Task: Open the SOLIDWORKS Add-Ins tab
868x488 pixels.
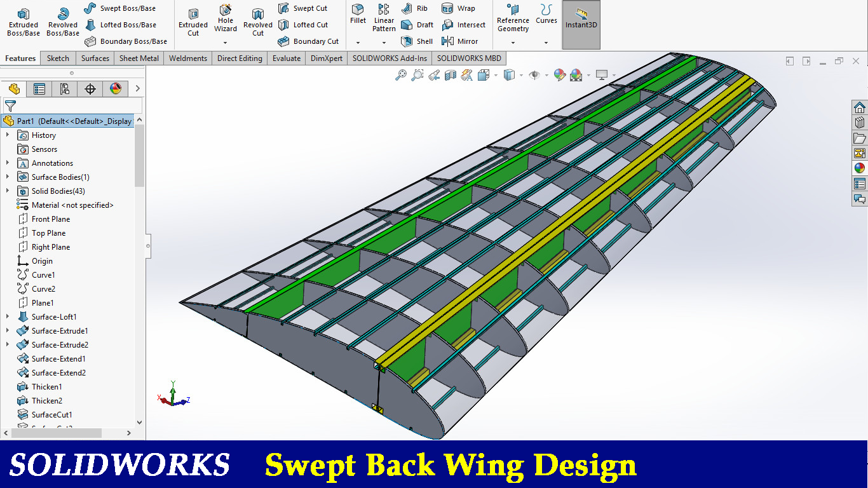Action: click(390, 58)
